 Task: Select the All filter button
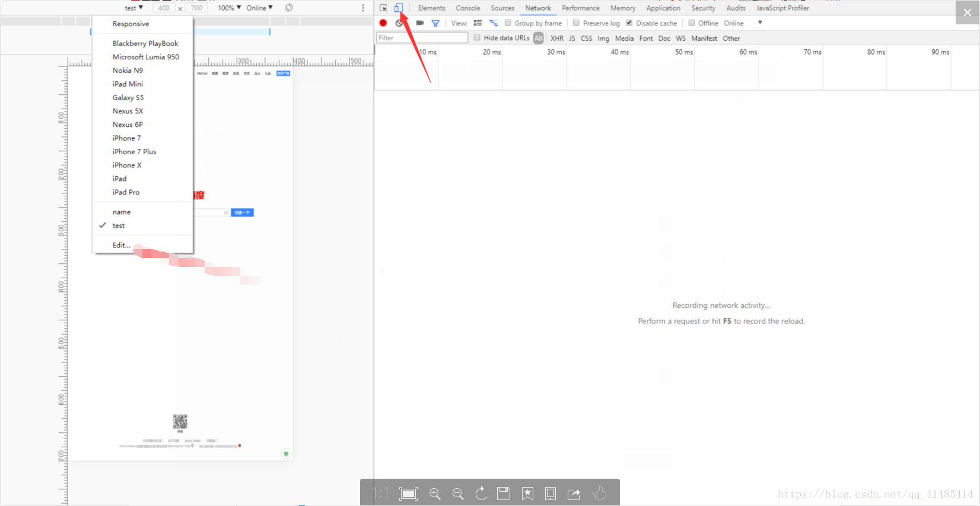tap(538, 38)
